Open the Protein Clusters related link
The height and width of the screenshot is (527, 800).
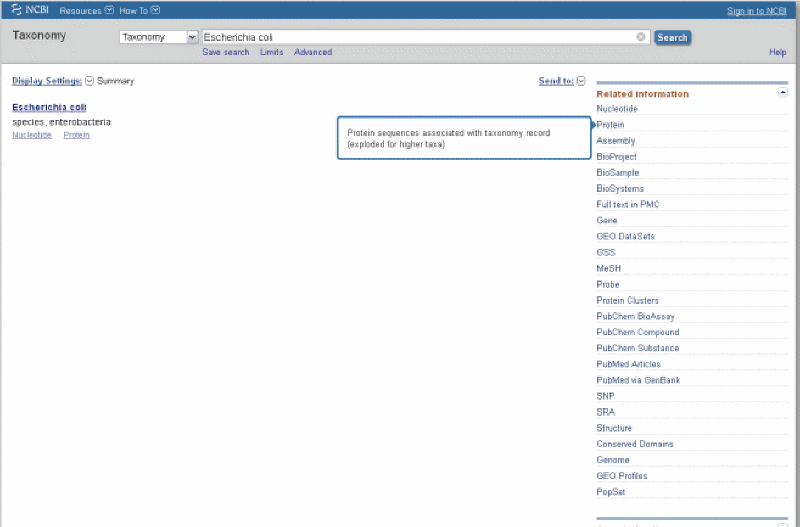coord(628,300)
